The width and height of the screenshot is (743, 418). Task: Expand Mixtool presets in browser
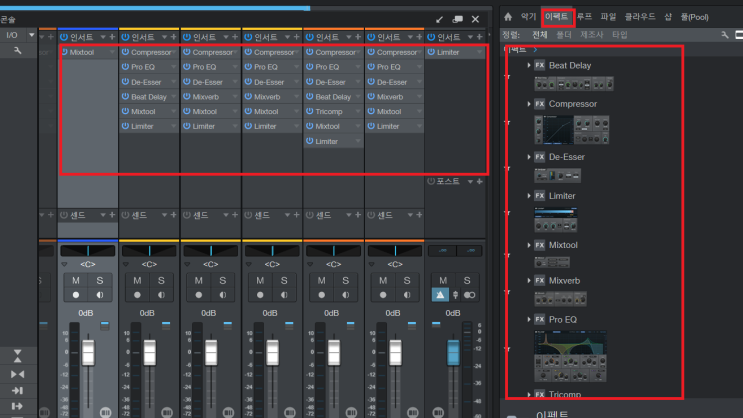click(x=529, y=245)
